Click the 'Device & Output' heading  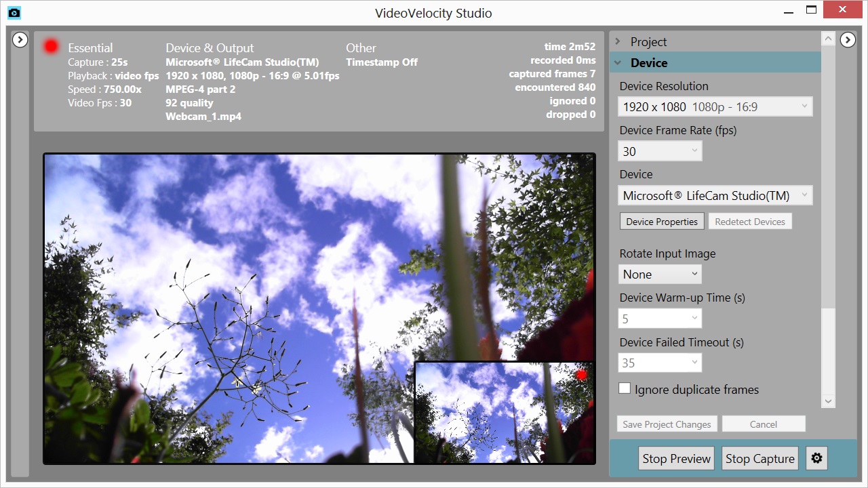(x=210, y=47)
